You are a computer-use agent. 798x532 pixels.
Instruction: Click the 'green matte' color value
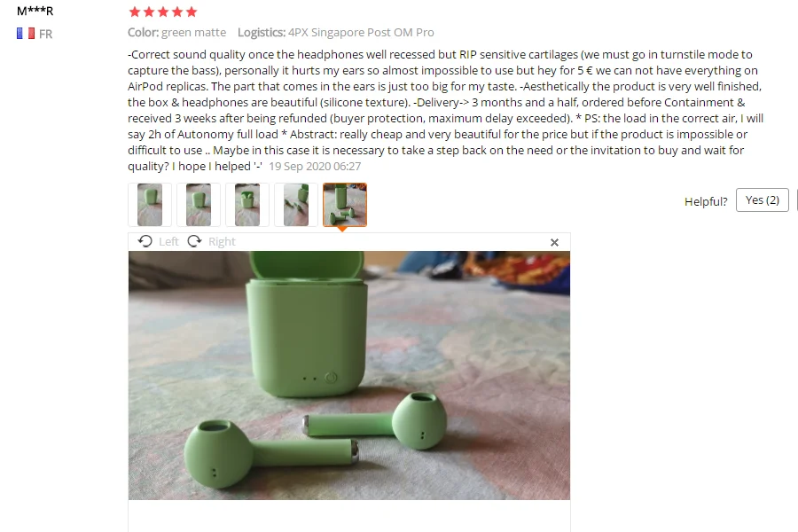[194, 32]
